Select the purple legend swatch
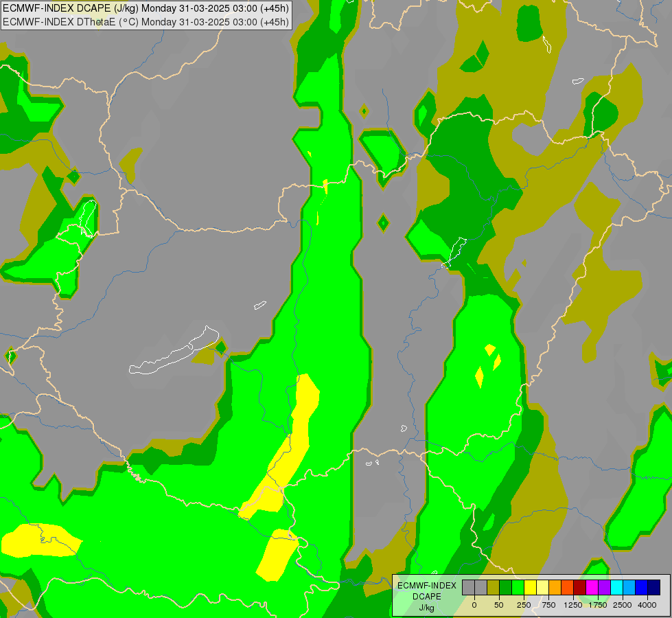The width and height of the screenshot is (672, 618). [604, 587]
